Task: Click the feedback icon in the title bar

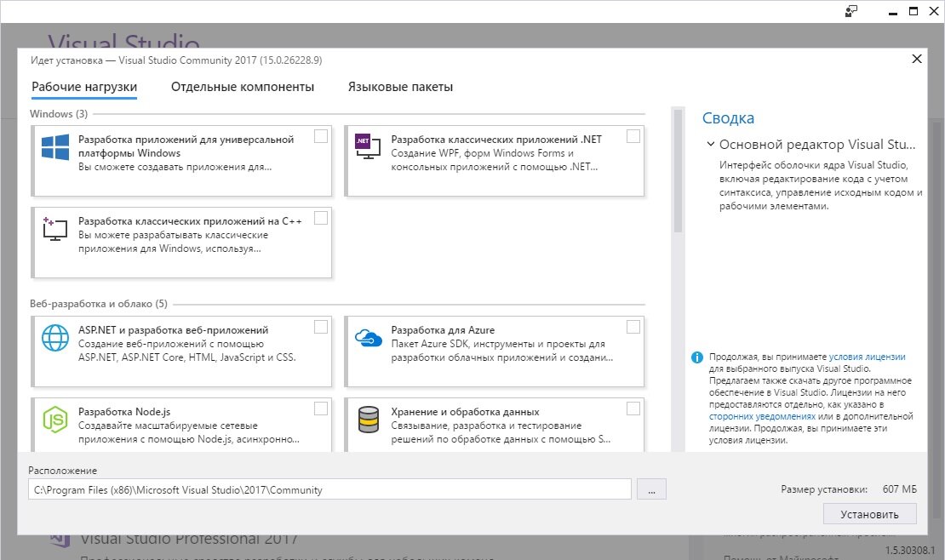Action: (x=851, y=11)
